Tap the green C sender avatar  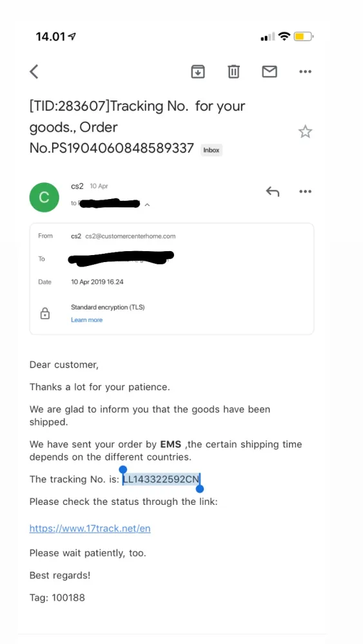(x=44, y=198)
